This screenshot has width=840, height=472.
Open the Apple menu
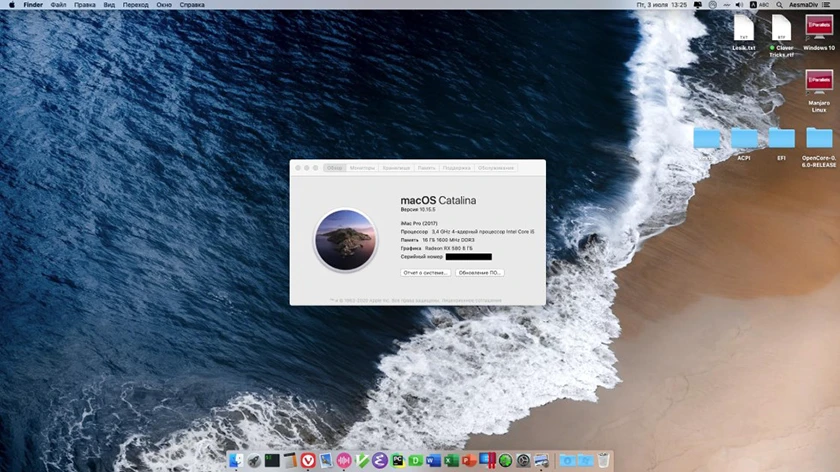click(x=12, y=5)
